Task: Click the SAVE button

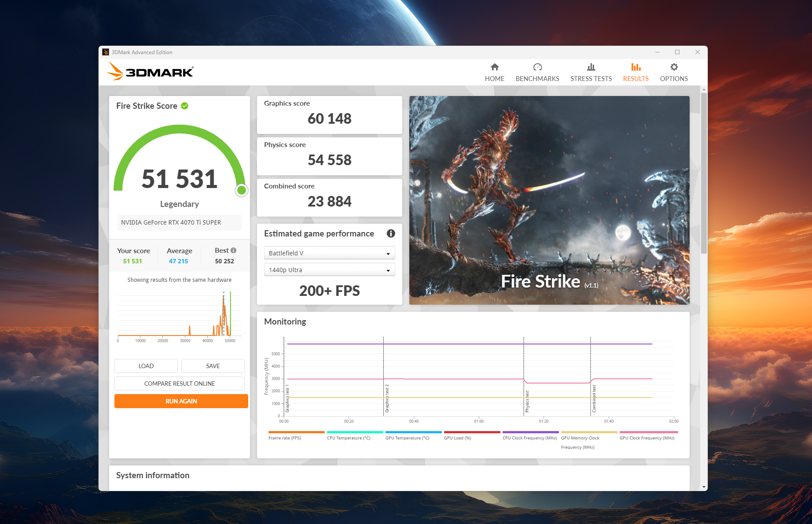Action: pos(213,366)
